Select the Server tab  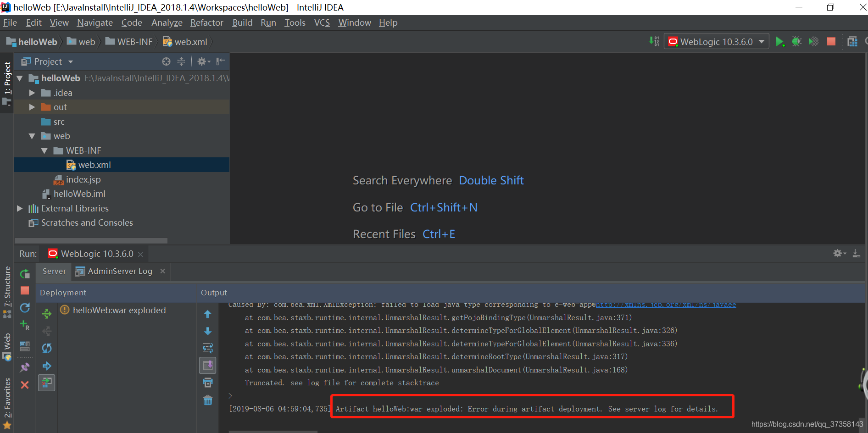pos(54,271)
